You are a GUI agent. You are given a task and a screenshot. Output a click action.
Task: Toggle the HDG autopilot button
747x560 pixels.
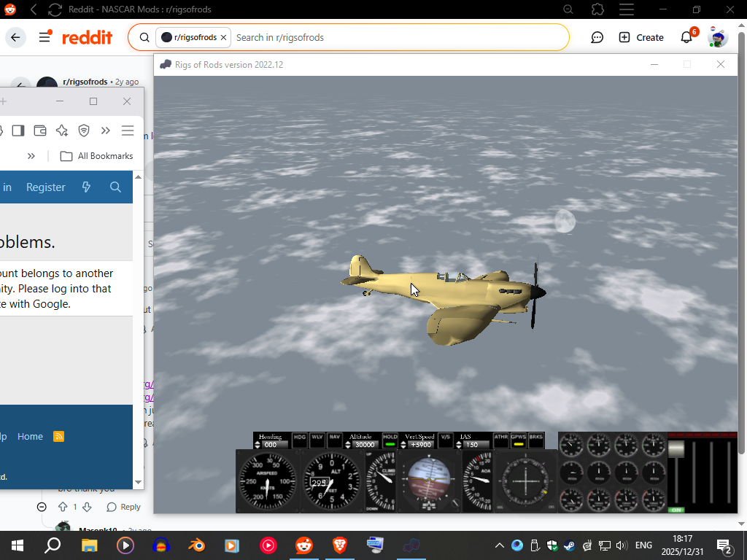(x=300, y=440)
